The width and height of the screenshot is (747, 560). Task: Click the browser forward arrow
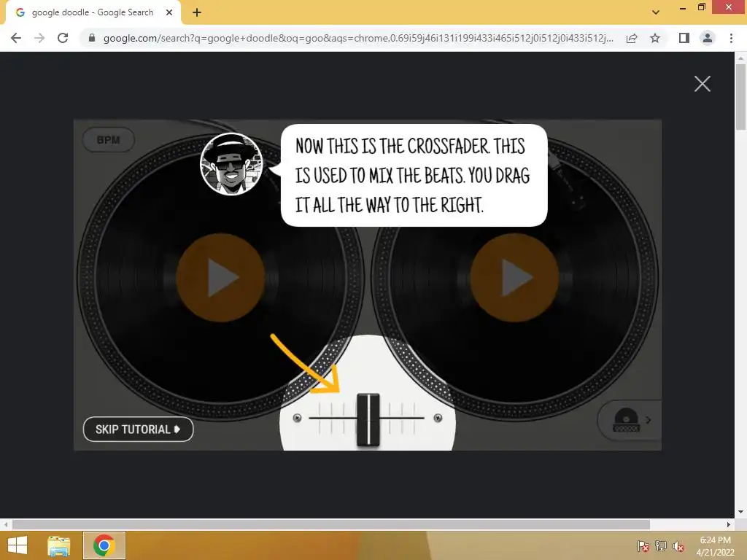pos(39,38)
